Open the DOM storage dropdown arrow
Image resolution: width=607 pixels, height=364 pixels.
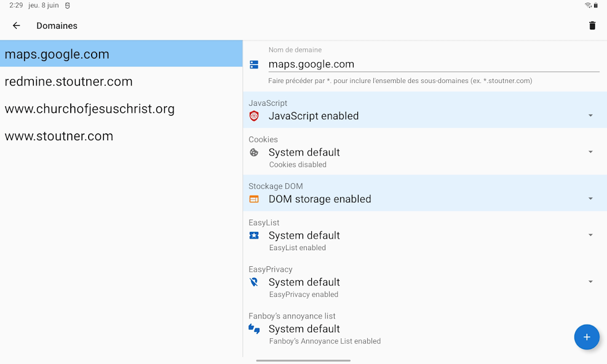(590, 199)
